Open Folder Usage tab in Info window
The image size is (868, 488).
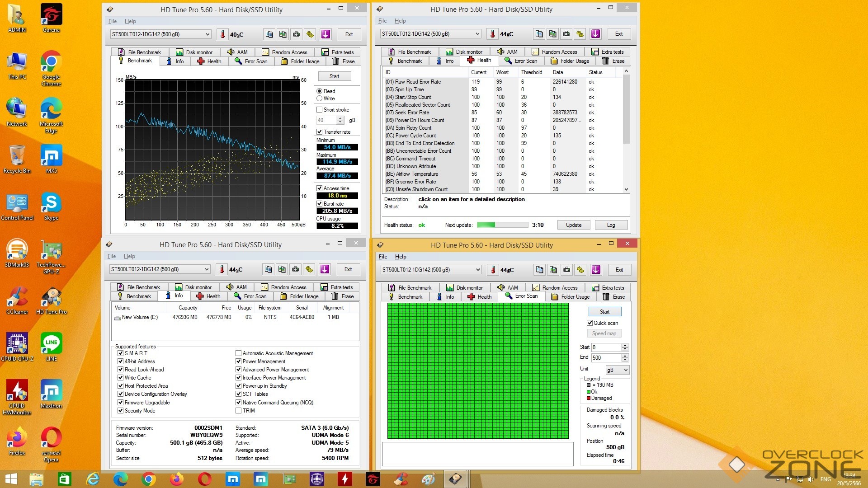(299, 296)
